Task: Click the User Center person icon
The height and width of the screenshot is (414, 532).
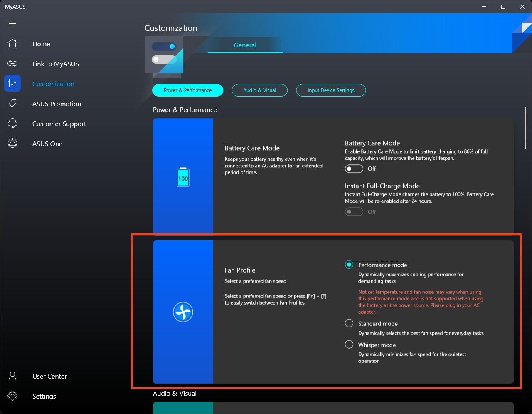Action: 12,376
